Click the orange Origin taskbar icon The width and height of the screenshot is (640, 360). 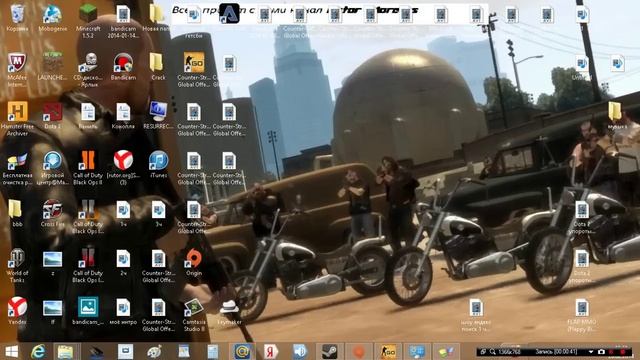(358, 351)
